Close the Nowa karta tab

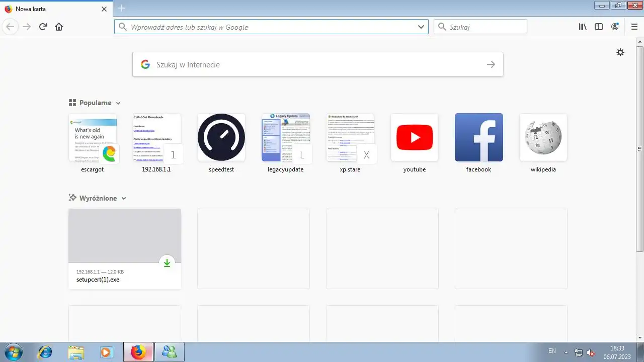104,9
